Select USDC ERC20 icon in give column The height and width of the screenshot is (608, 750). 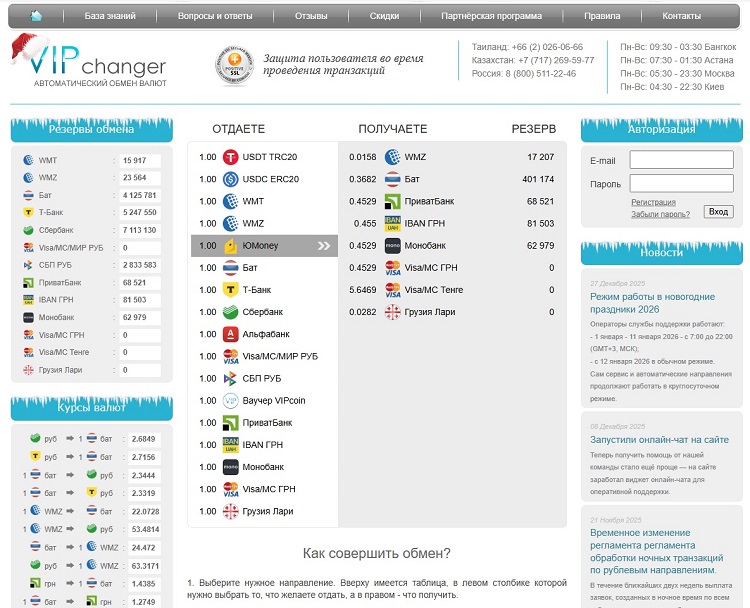click(x=231, y=179)
